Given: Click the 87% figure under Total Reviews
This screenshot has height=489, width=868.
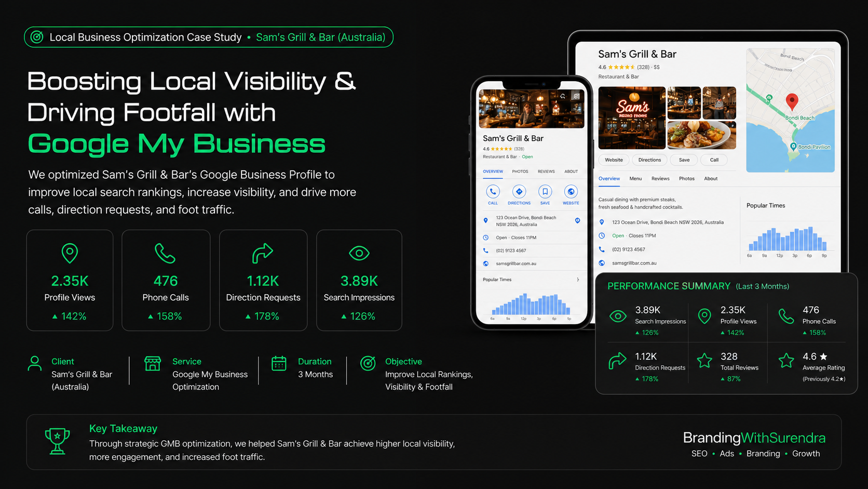Looking at the screenshot, I should tap(734, 379).
